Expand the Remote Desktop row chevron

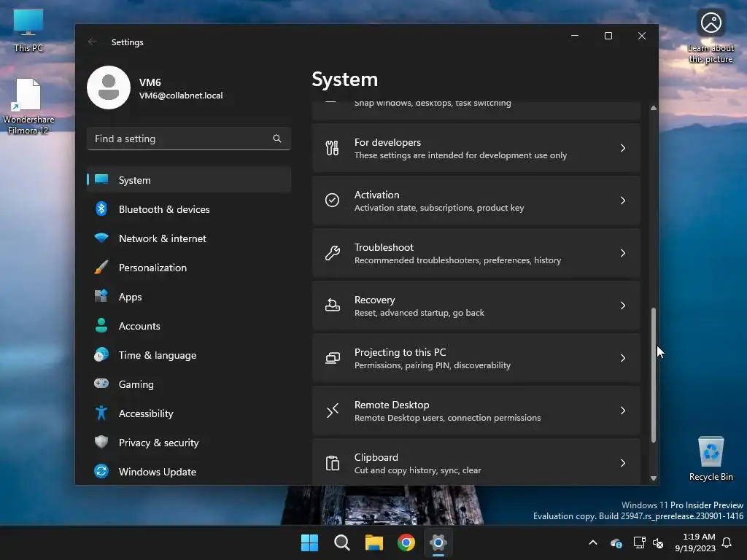[623, 411]
